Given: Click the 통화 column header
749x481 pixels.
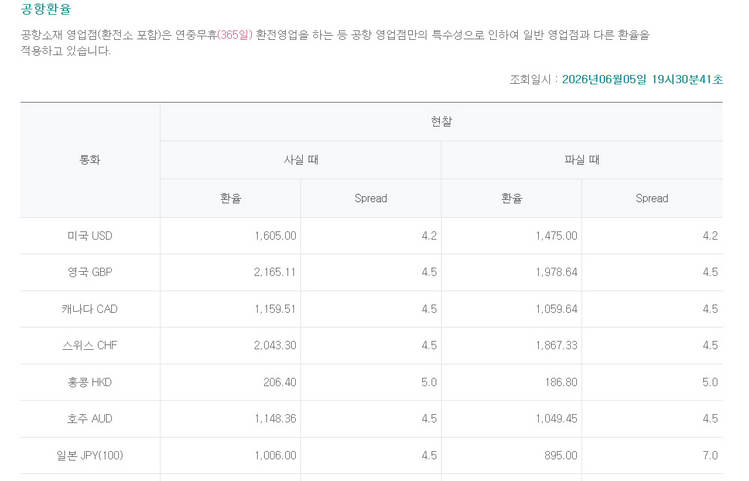Looking at the screenshot, I should [x=90, y=160].
